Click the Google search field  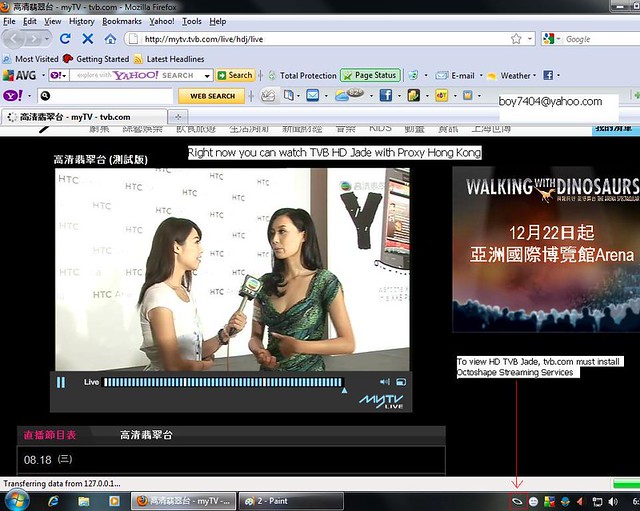click(602, 39)
